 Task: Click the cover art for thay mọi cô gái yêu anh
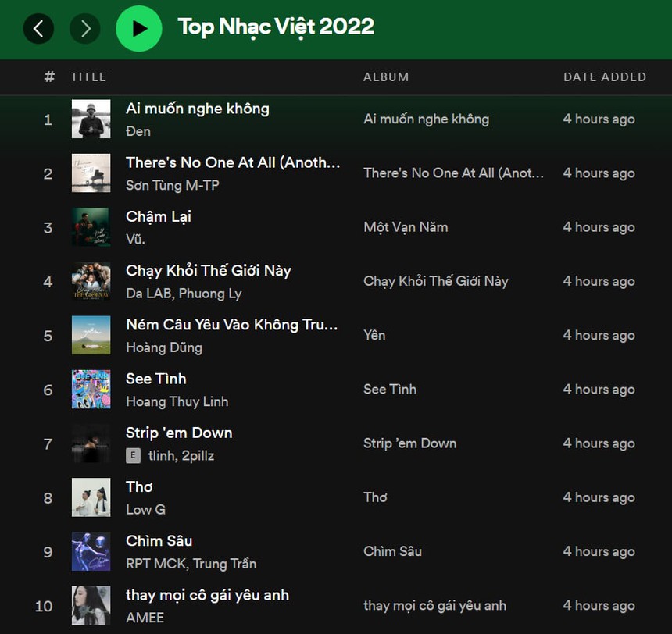click(x=91, y=606)
